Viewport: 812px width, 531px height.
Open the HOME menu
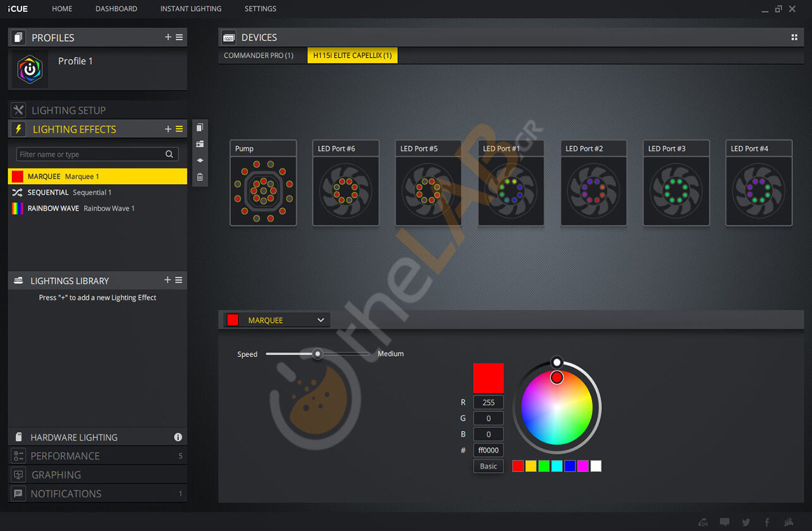[x=62, y=9]
